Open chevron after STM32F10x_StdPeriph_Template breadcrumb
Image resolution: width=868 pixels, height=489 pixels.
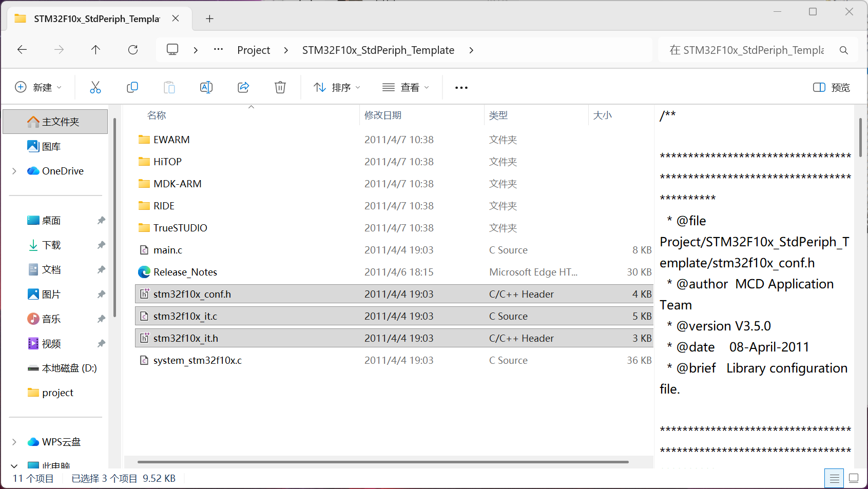tap(471, 50)
